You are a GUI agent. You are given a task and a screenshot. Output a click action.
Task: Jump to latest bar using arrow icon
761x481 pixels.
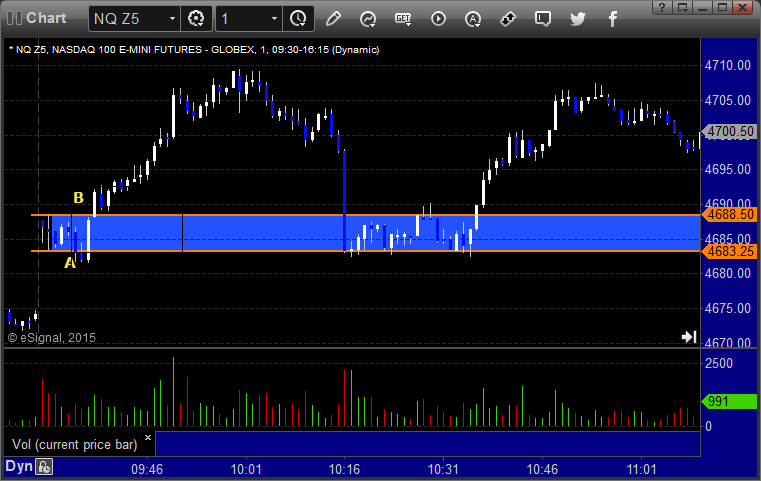689,337
